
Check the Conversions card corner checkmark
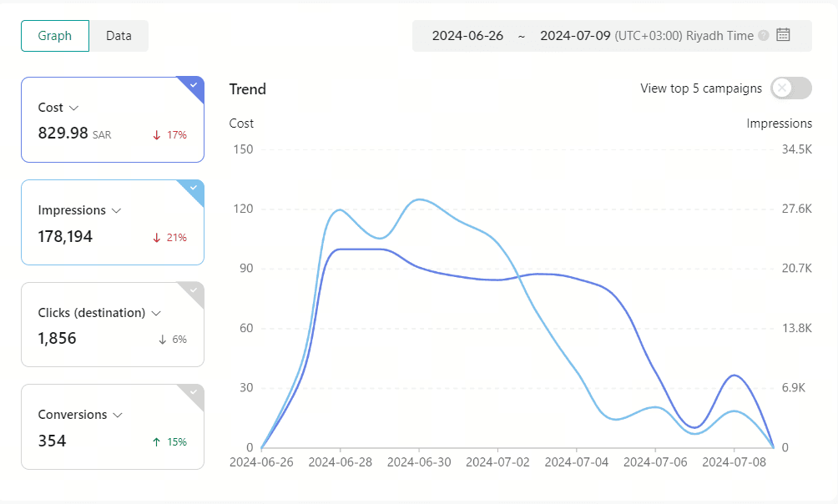[x=194, y=392]
